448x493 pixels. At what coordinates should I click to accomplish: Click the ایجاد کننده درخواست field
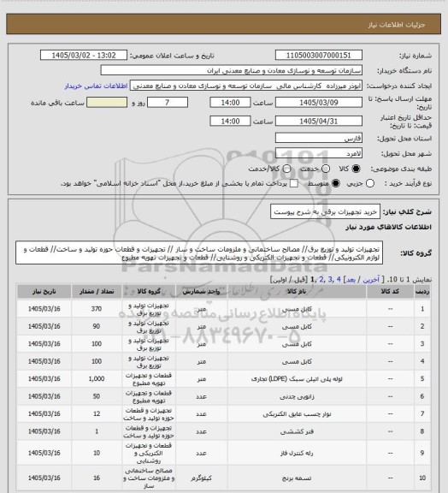(246, 86)
